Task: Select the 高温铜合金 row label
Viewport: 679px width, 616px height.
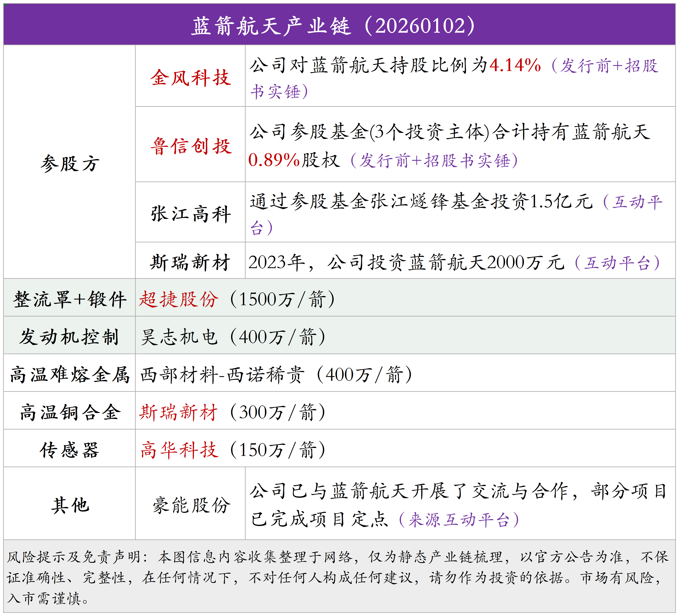Action: tap(70, 412)
